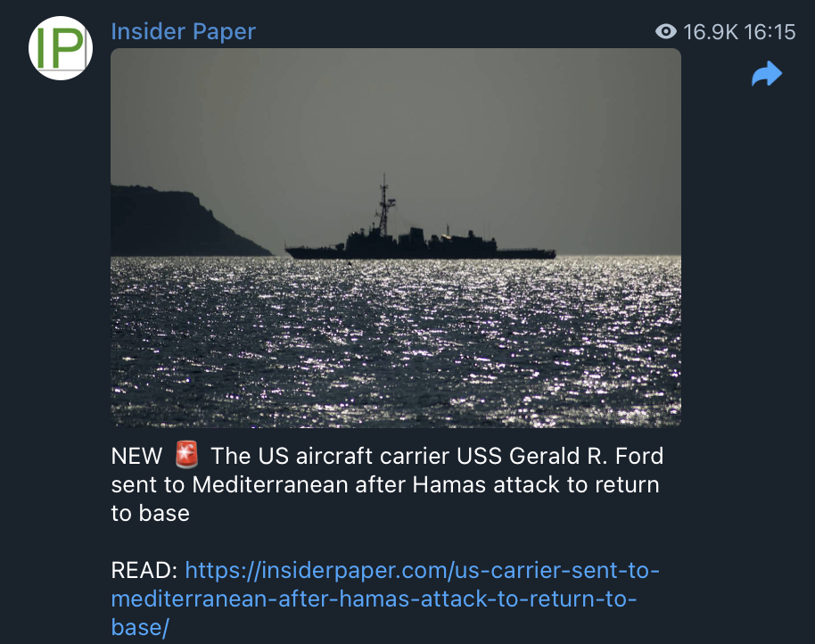Click the link's last line ending "base/"

(x=140, y=627)
